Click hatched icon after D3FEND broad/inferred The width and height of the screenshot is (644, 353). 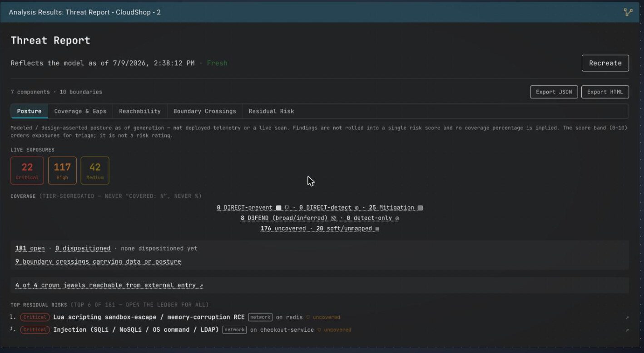click(334, 218)
